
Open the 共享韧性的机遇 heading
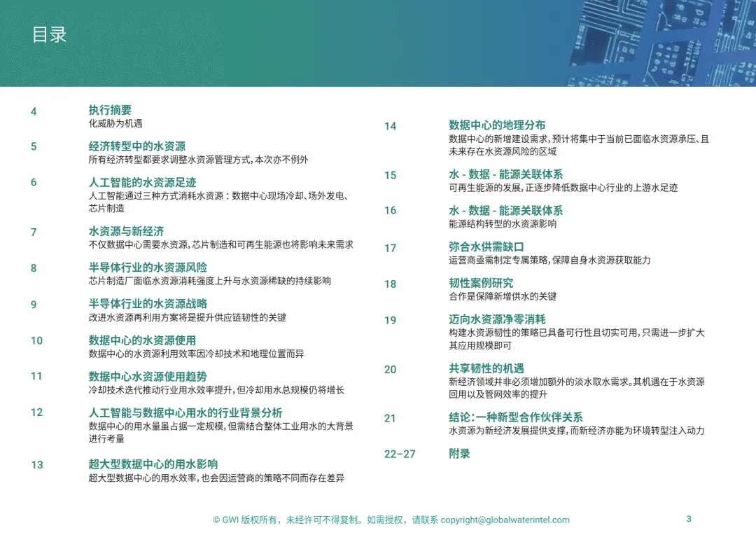[486, 368]
